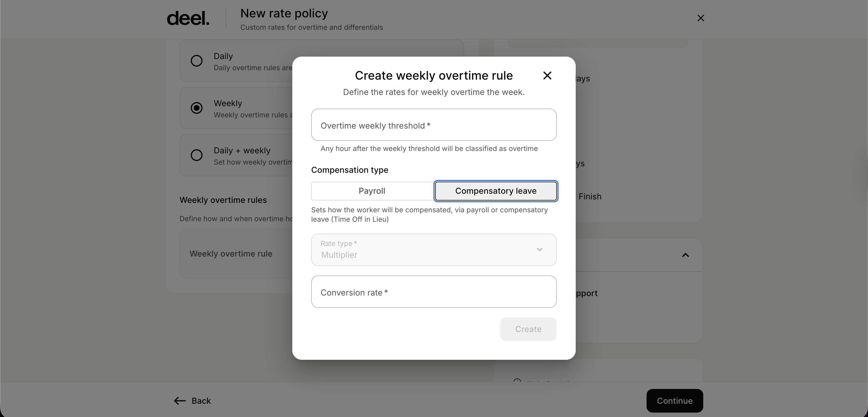
Task: Close the Create weekly overtime rule dialog
Action: pyautogui.click(x=547, y=75)
